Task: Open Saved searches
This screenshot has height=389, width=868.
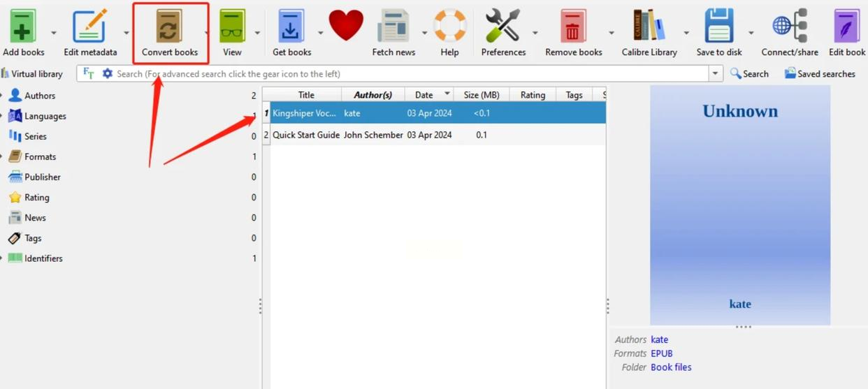Action: pos(820,73)
